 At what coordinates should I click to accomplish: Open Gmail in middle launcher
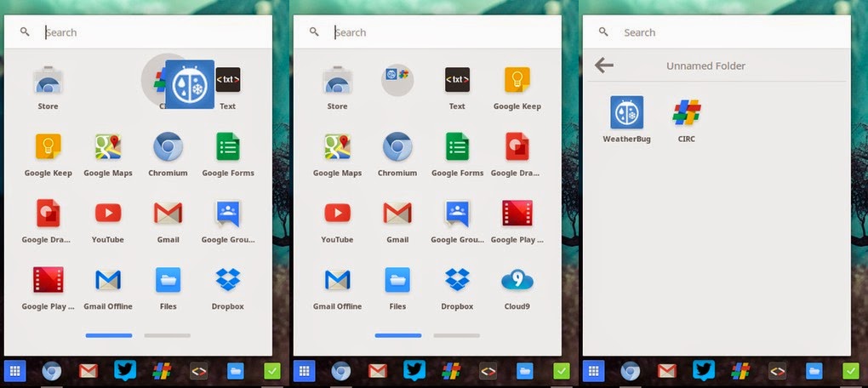[397, 213]
